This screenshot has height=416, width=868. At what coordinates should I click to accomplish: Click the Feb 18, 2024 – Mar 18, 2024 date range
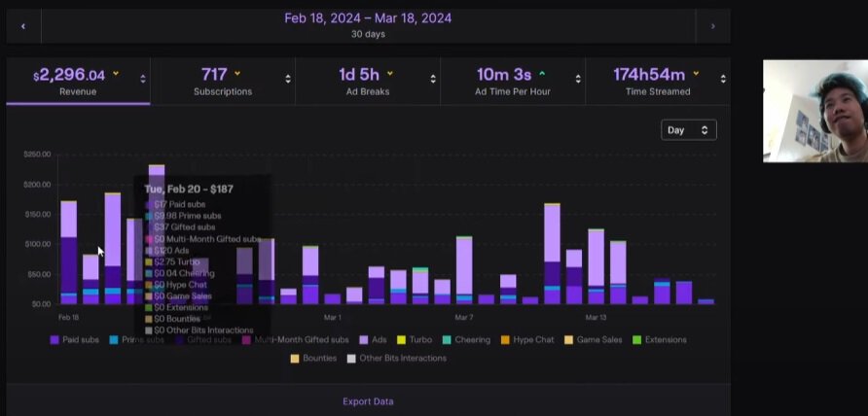point(368,18)
